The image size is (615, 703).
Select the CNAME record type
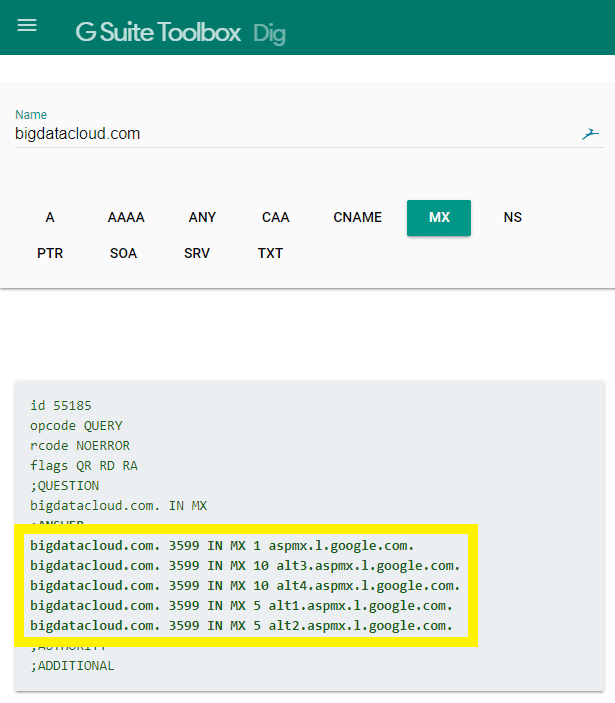point(357,217)
